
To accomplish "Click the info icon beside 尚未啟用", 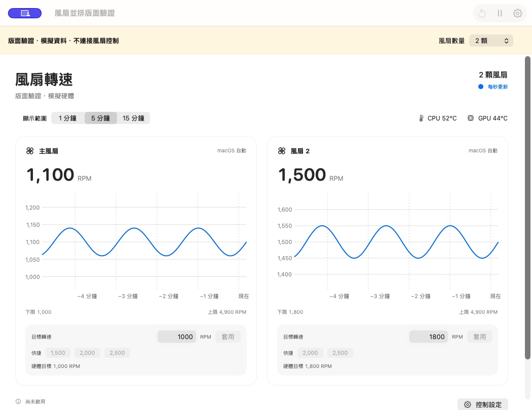I will pyautogui.click(x=18, y=401).
